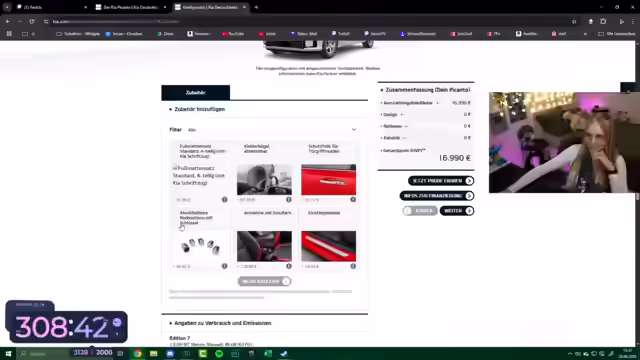
Task: Reload the page with the refresh icon
Action: [x=31, y=21]
